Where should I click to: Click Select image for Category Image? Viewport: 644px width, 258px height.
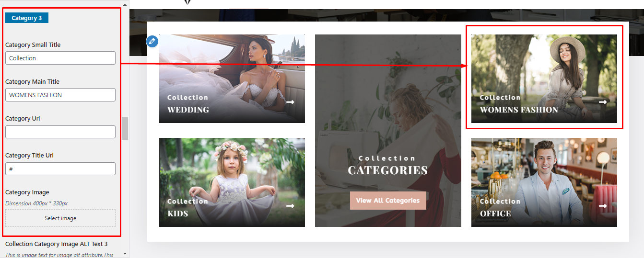pos(60,218)
